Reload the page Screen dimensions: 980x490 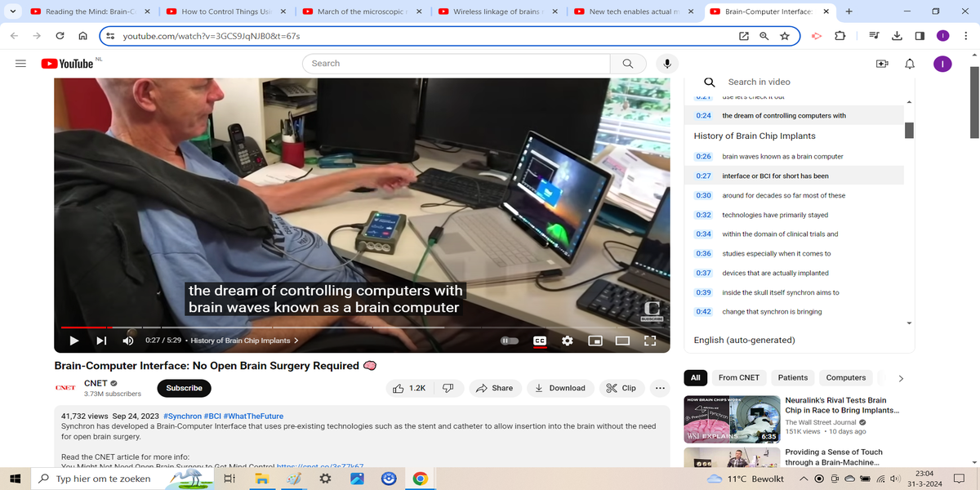coord(60,36)
